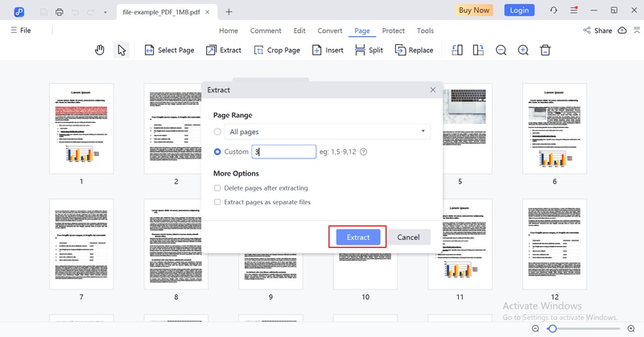The image size is (644, 337).
Task: Click the bottom zoom slider handle
Action: [x=552, y=328]
